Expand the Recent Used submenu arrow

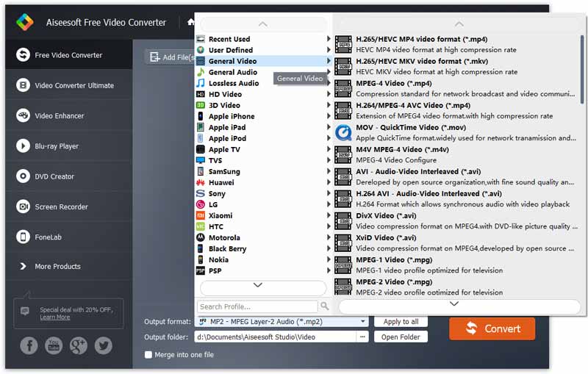coord(329,39)
